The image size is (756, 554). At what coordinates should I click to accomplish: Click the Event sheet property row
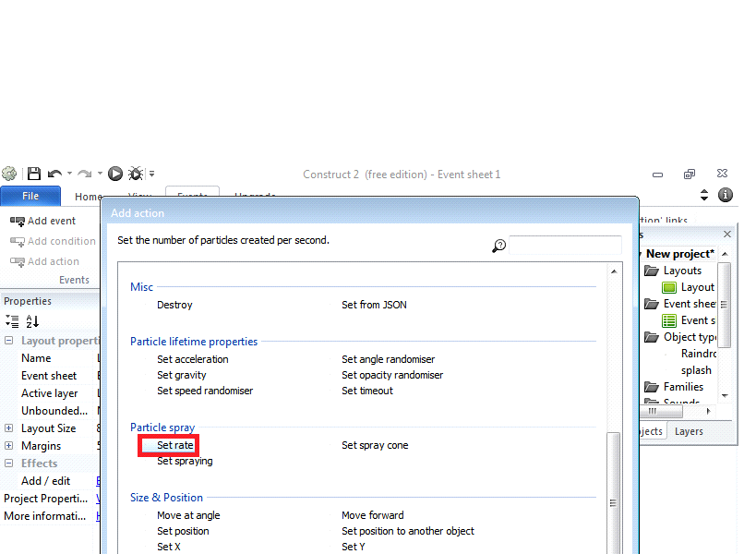click(50, 376)
